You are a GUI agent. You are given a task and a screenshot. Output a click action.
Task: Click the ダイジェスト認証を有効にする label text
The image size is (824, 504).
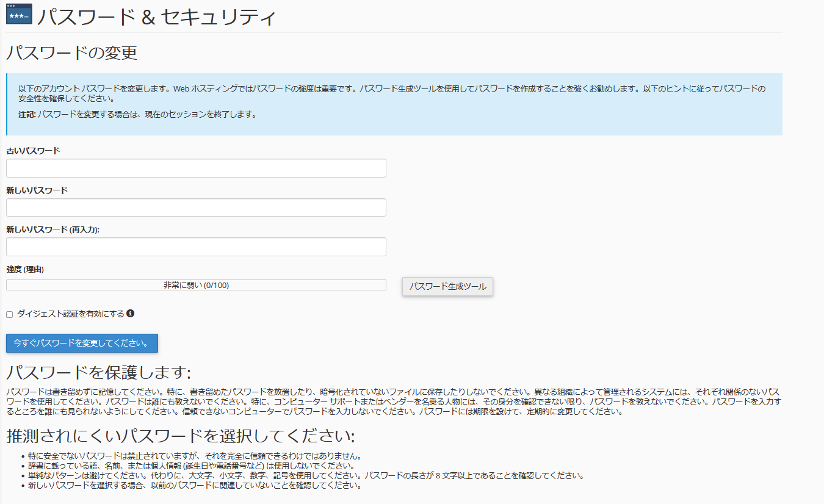pos(70,314)
